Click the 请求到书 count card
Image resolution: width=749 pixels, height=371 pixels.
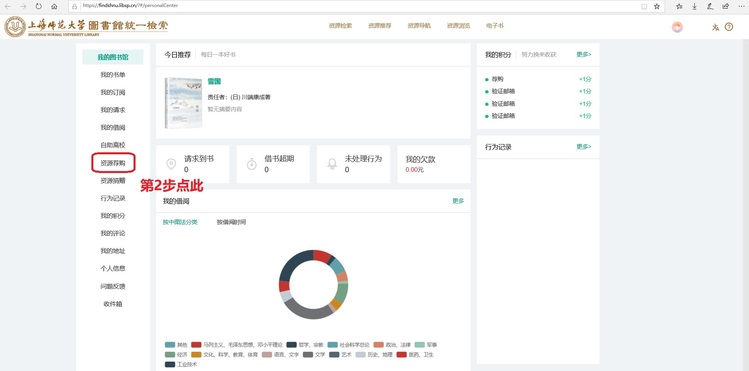193,164
